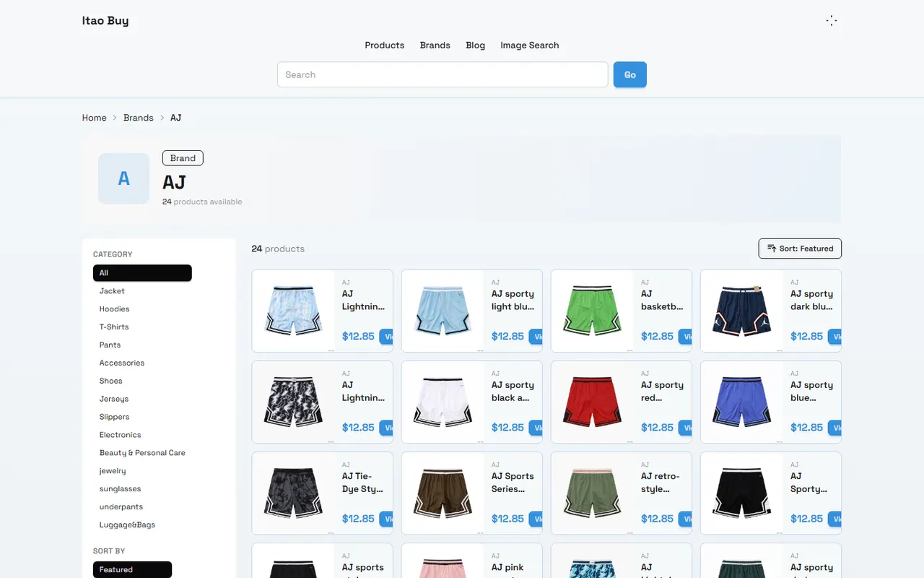Click View button on AJ retro-style card
This screenshot has height=578, width=924.
point(685,519)
